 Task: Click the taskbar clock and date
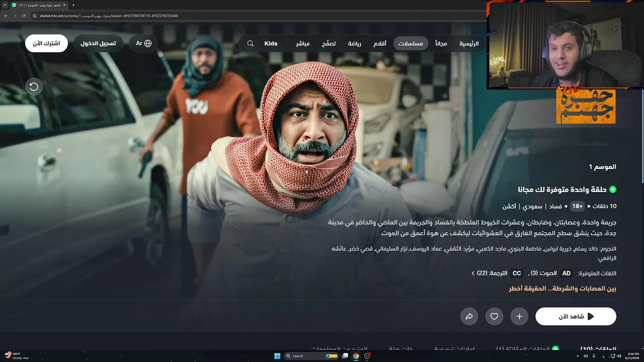tap(633, 356)
